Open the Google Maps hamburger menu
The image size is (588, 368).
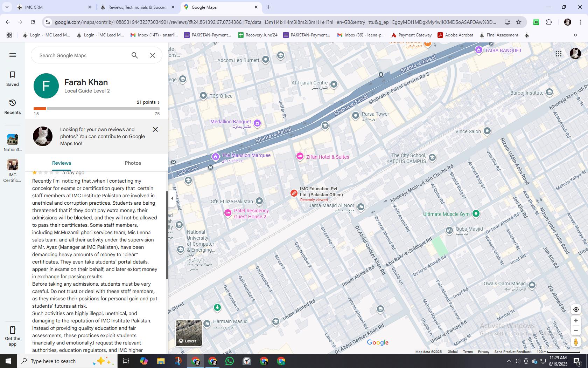13,55
